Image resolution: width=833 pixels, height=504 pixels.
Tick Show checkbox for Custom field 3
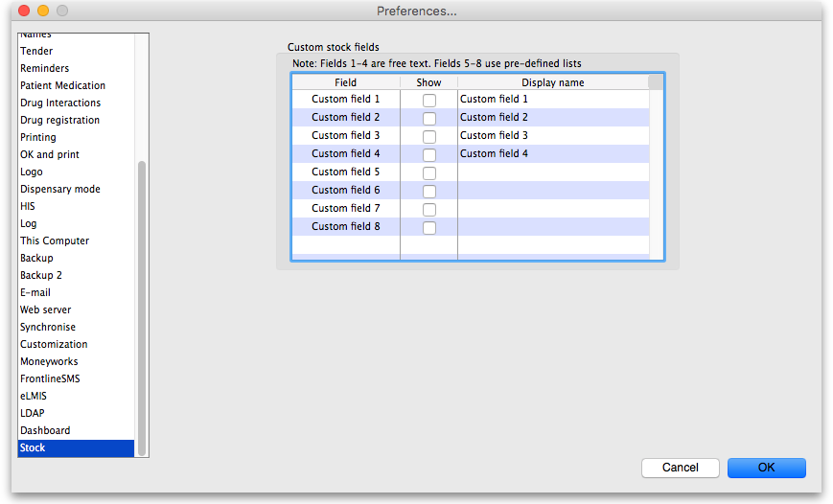[429, 136]
